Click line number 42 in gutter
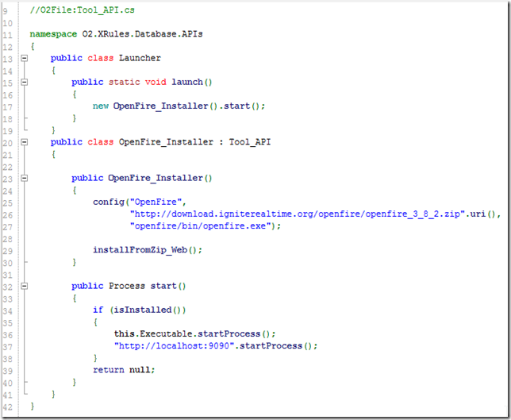 (x=7, y=407)
